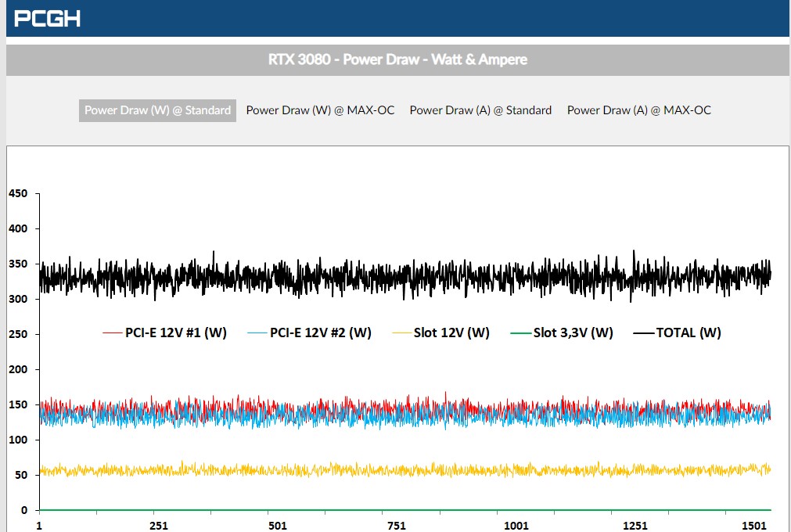Click the 751 x-axis label
Image resolution: width=791 pixels, height=532 pixels.
(397, 526)
